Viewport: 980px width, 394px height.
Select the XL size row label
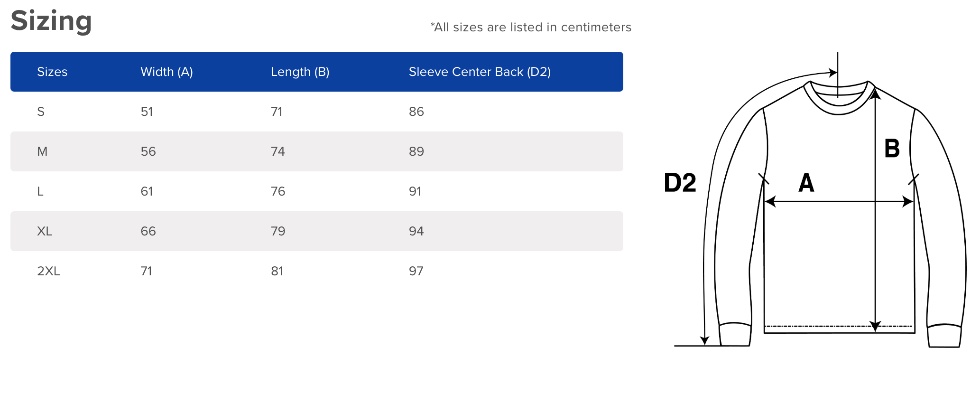[x=45, y=231]
